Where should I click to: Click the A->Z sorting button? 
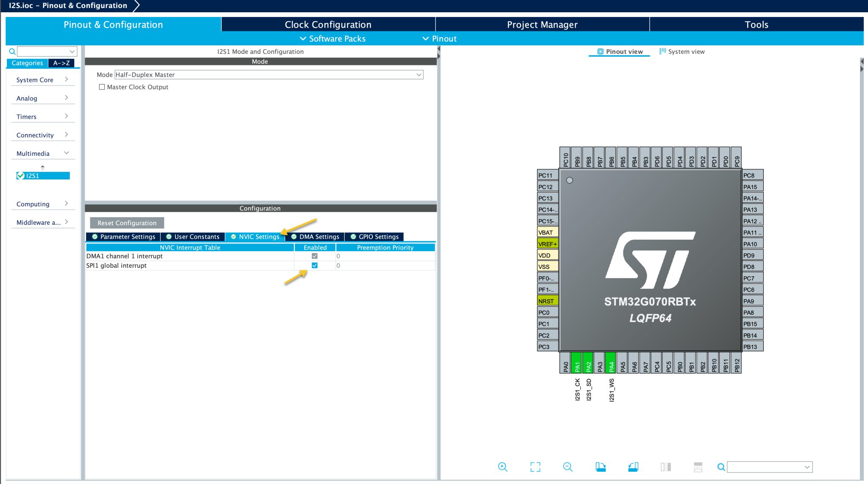pos(62,63)
